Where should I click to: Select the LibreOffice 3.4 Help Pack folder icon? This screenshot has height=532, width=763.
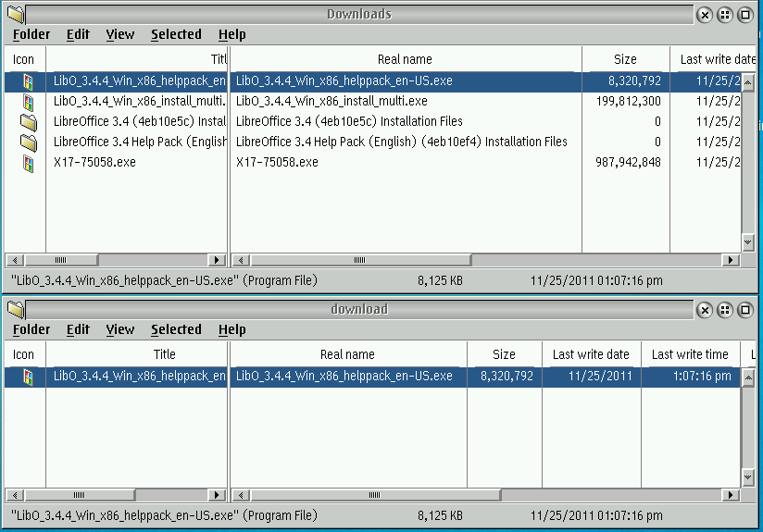(x=28, y=142)
